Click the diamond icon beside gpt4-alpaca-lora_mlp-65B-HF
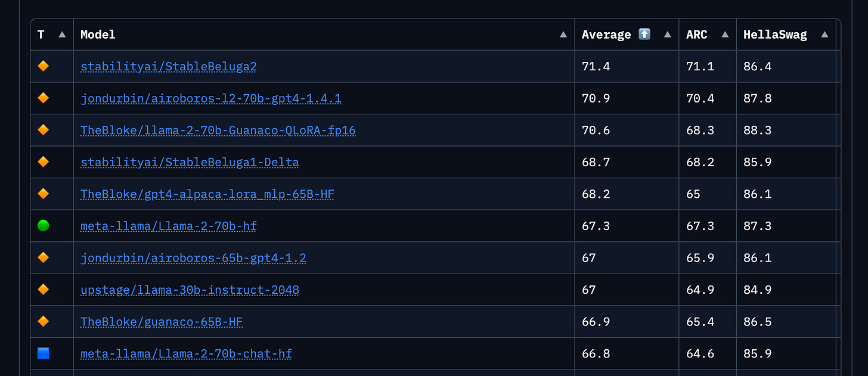The height and width of the screenshot is (376, 868). (43, 194)
